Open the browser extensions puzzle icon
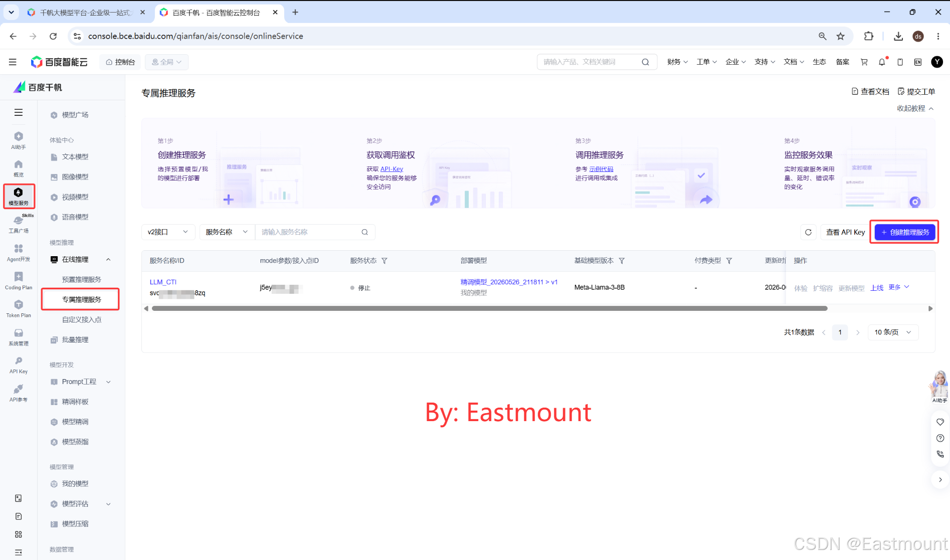 (869, 36)
